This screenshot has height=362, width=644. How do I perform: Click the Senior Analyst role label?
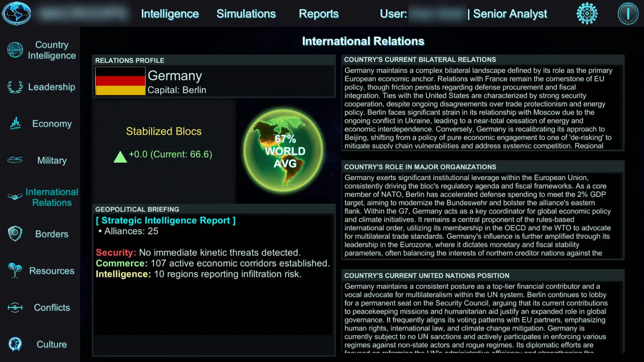pos(510,14)
